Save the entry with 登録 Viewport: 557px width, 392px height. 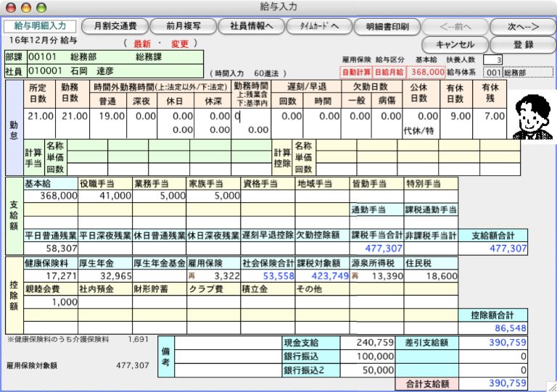pos(522,45)
